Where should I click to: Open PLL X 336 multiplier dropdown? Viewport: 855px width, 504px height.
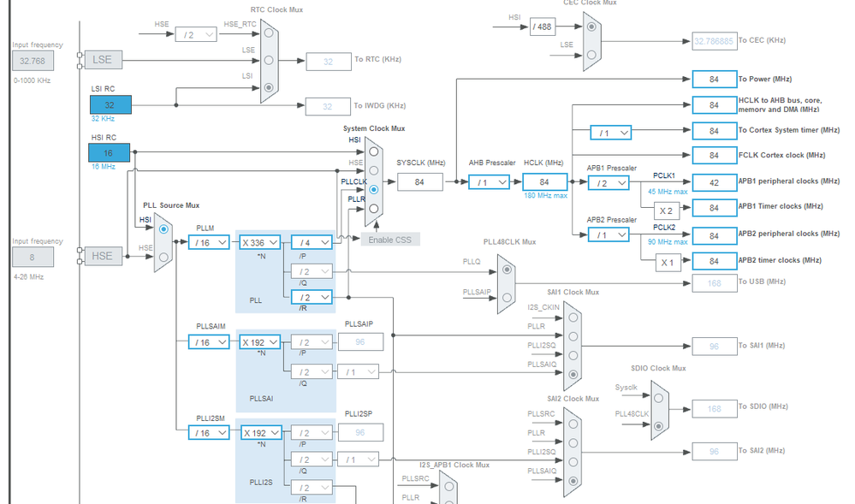click(260, 242)
